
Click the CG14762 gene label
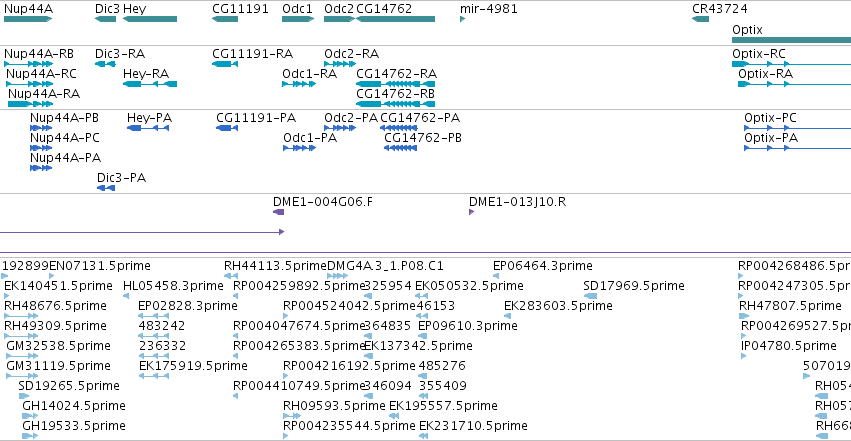coord(384,9)
